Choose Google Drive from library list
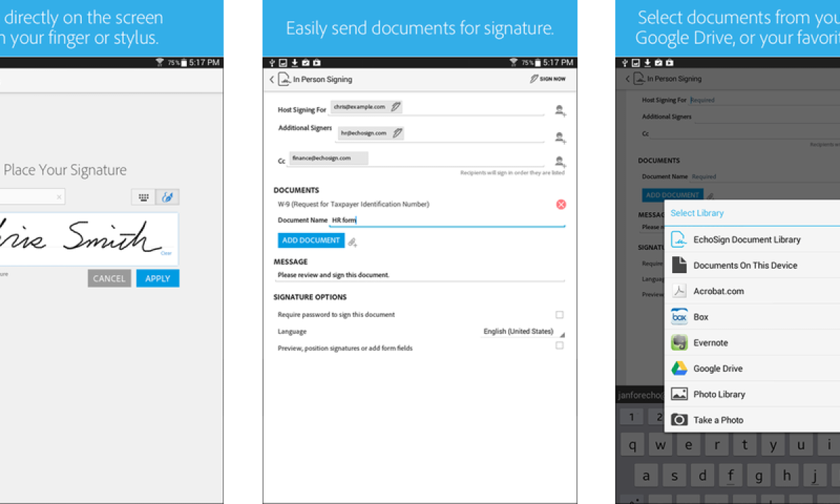 [717, 368]
